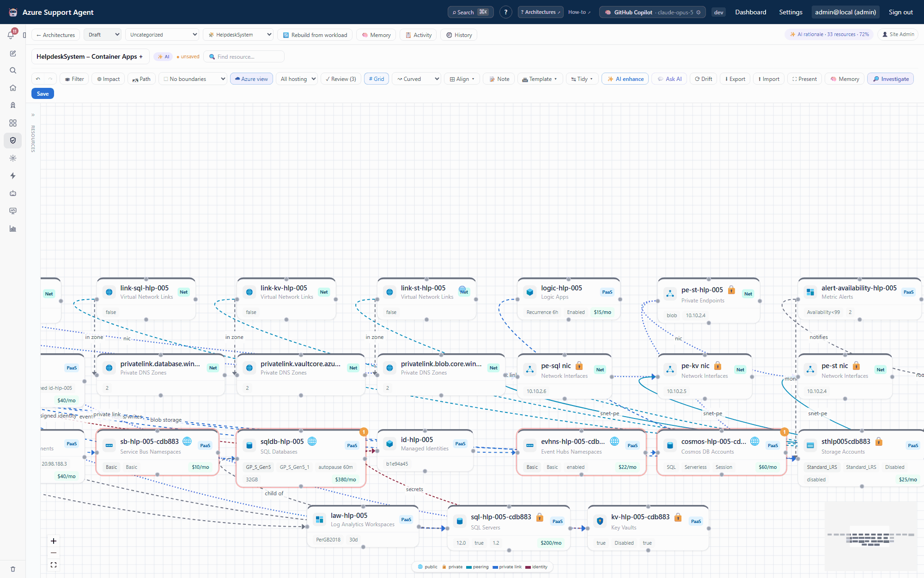This screenshot has height=578, width=924.
Task: Expand the Tidy menu
Action: tap(582, 79)
